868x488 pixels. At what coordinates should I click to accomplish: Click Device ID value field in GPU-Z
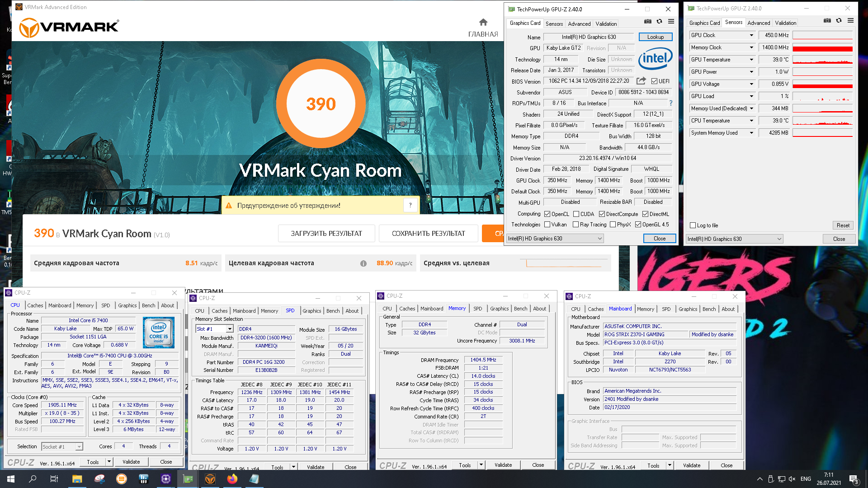[643, 92]
